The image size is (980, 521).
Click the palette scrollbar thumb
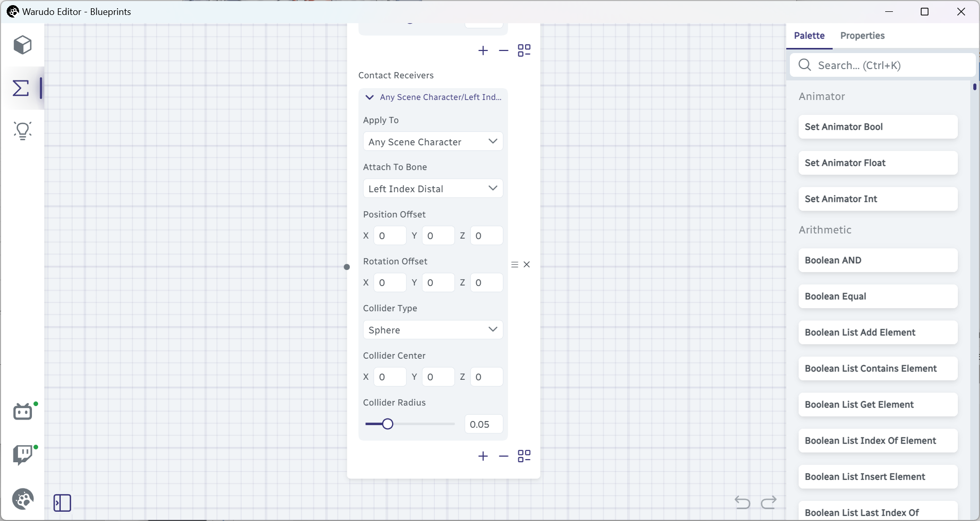(x=974, y=87)
